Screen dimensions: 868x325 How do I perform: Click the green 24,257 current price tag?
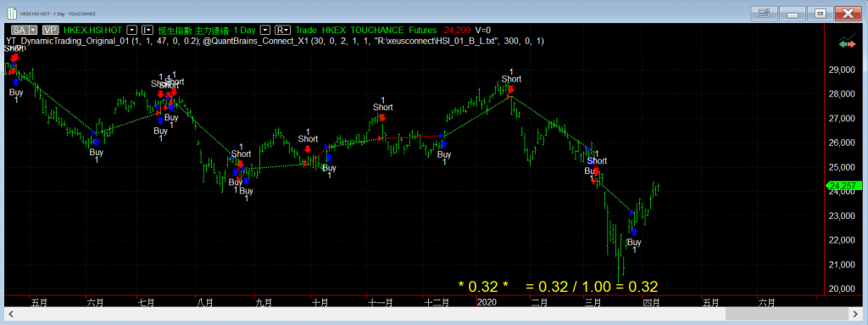tap(843, 186)
